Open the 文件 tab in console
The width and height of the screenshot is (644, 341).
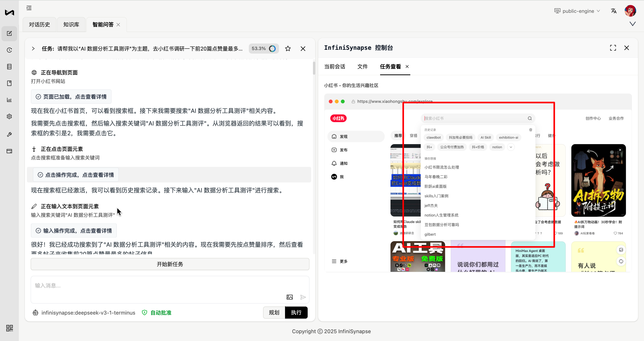[363, 66]
